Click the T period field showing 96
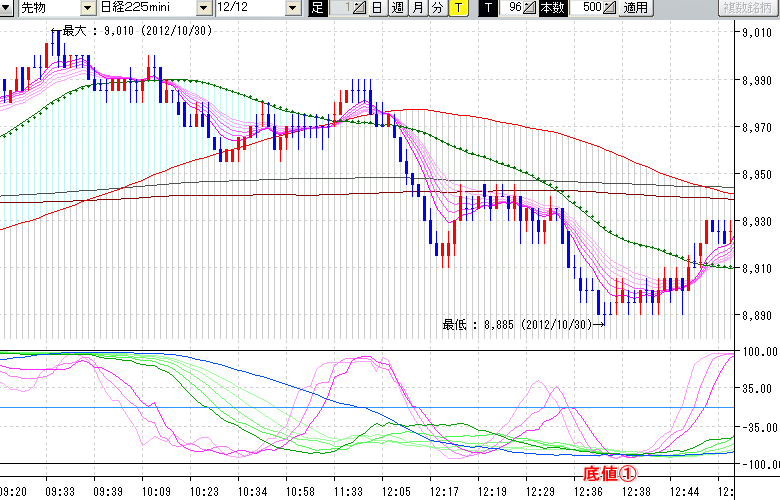Image resolution: width=780 pixels, height=500 pixels. coord(510,8)
